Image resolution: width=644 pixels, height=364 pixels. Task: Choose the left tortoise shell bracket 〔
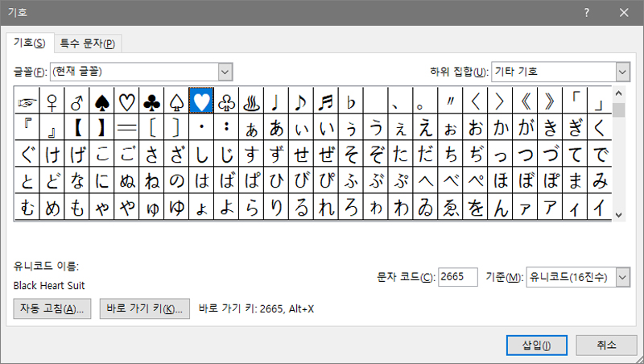click(x=151, y=127)
